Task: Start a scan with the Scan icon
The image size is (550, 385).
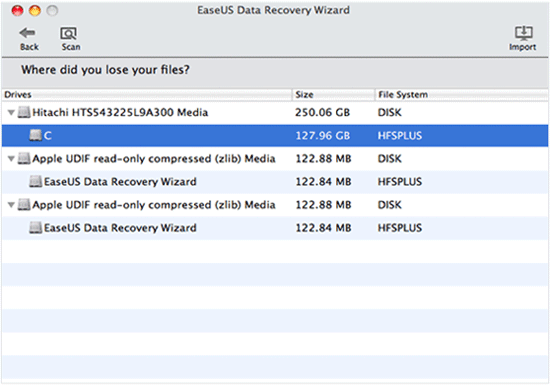Action: point(69,34)
